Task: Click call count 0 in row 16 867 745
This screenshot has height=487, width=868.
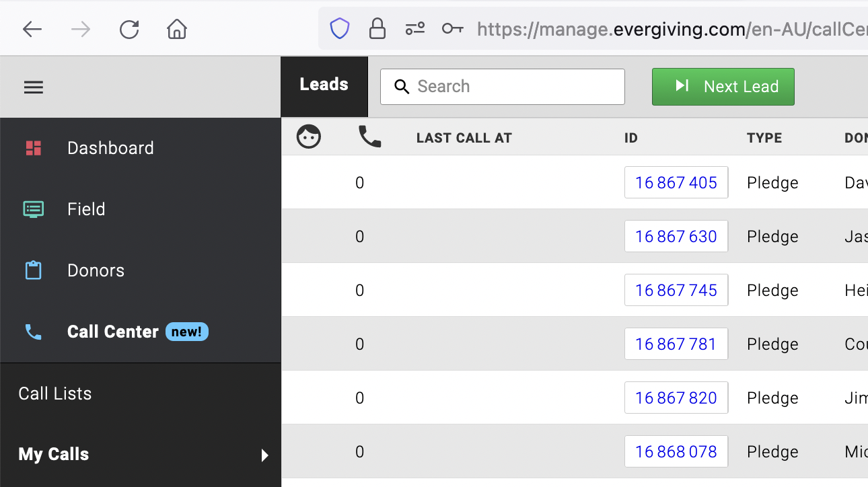Action: click(360, 291)
